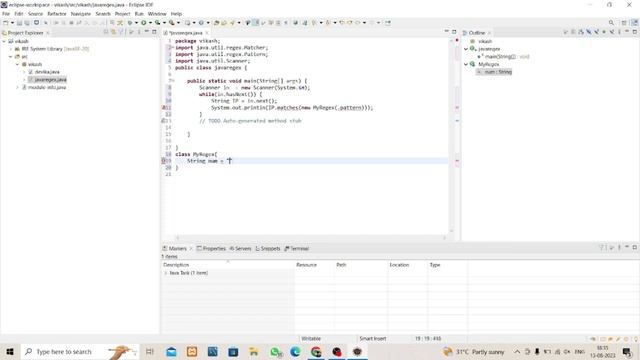Expand the JRE System Library node

(x=11, y=49)
